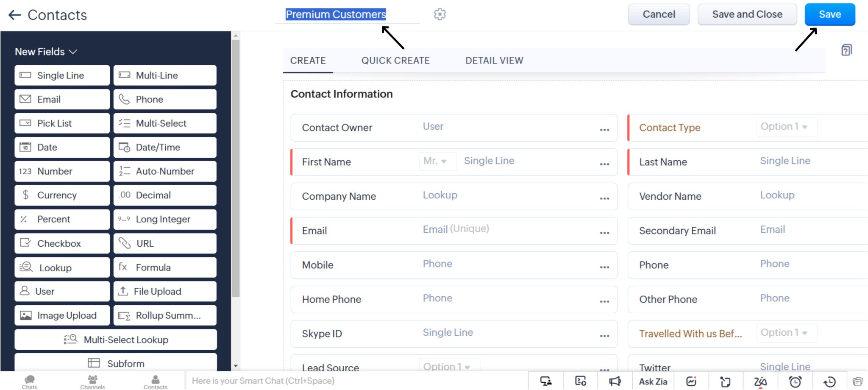Open layout settings gear icon
This screenshot has width=868, height=390.
tap(440, 14)
